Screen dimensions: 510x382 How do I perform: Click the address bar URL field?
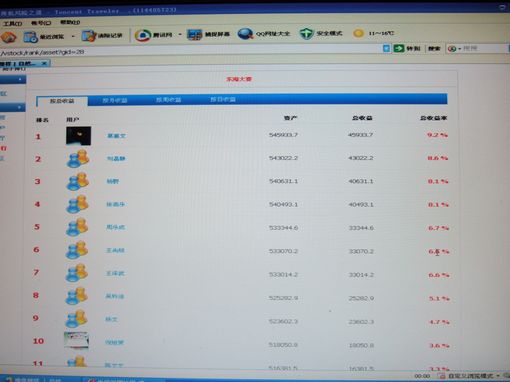coord(190,51)
